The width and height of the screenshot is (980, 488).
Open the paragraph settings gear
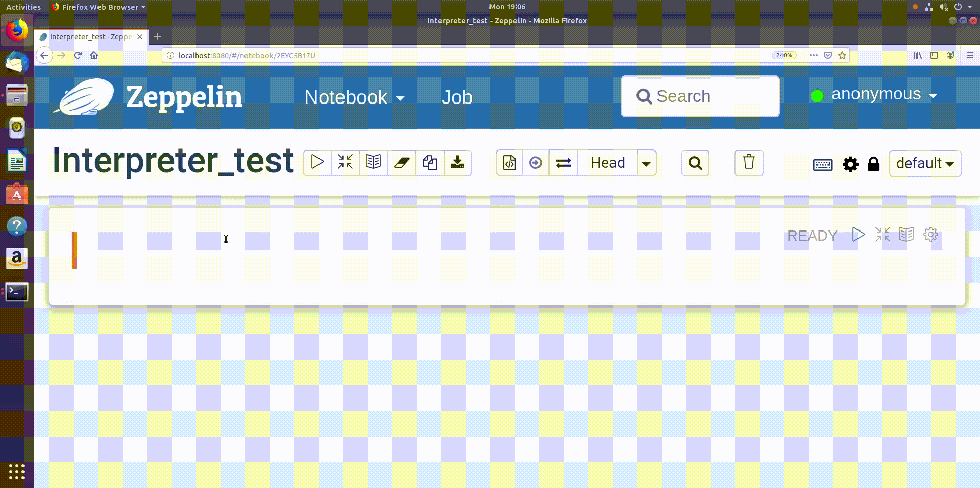click(x=930, y=235)
